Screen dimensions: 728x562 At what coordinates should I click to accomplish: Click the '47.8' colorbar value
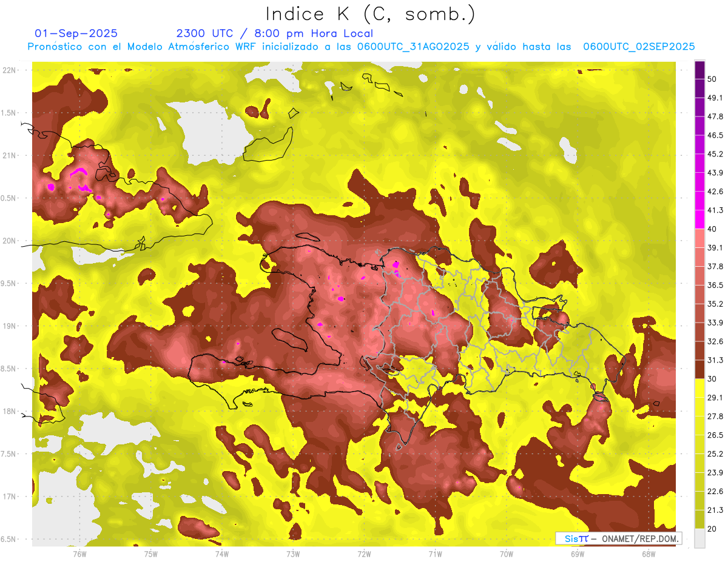[715, 116]
